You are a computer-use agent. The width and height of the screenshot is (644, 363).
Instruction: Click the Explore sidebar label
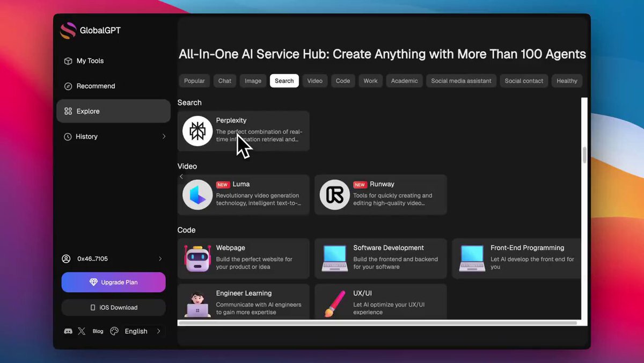[x=88, y=112]
